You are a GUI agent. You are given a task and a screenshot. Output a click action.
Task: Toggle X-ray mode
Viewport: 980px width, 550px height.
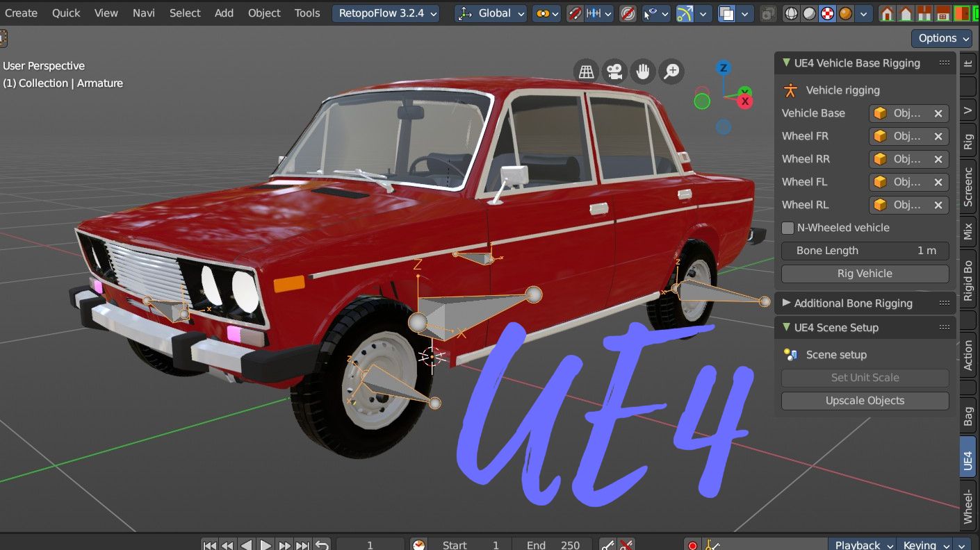coord(768,13)
